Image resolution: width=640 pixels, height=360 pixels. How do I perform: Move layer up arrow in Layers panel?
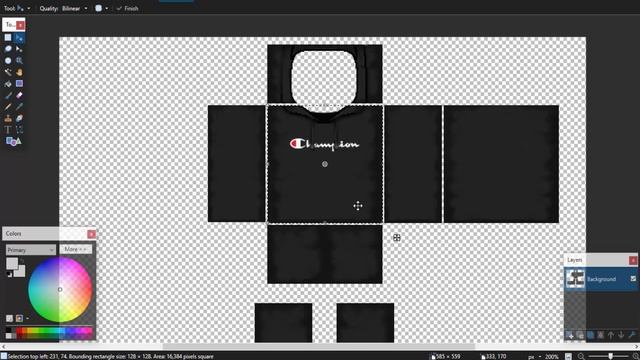coord(611,335)
